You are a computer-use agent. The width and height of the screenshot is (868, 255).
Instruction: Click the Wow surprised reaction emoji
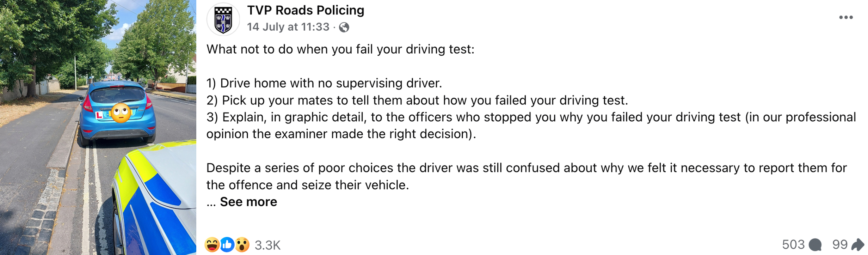pos(242,244)
